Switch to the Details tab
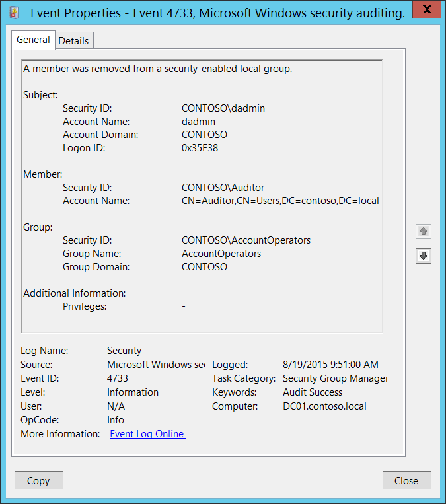The height and width of the screenshot is (504, 446). pyautogui.click(x=73, y=41)
